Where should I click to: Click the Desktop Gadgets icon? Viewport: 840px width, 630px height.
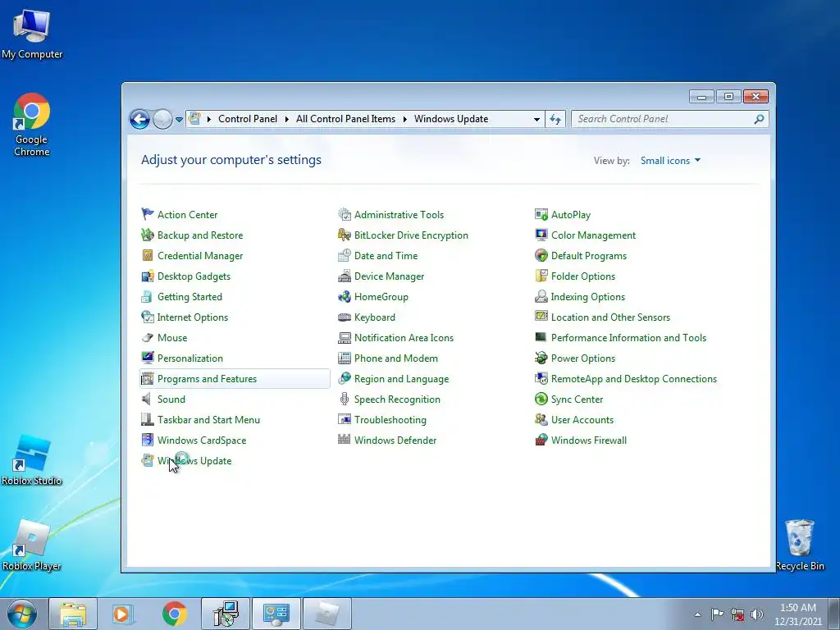[148, 276]
